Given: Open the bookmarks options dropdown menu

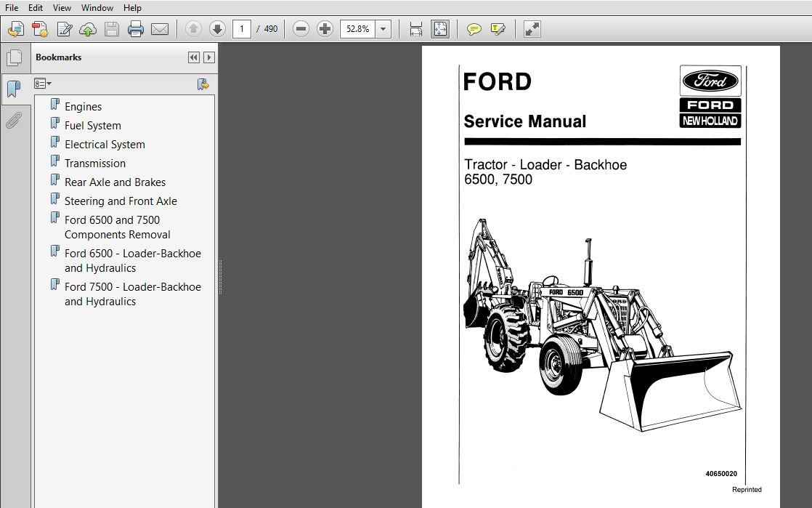Looking at the screenshot, I should (43, 84).
